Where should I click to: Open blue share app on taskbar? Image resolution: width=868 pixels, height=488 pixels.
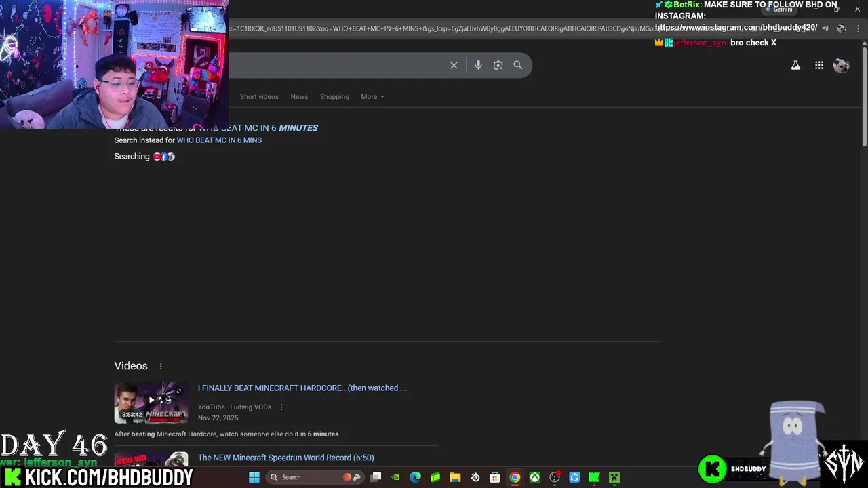574,477
